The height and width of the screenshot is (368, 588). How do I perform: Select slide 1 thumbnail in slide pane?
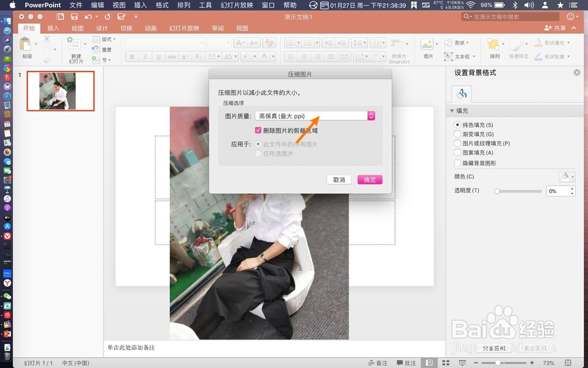point(60,91)
